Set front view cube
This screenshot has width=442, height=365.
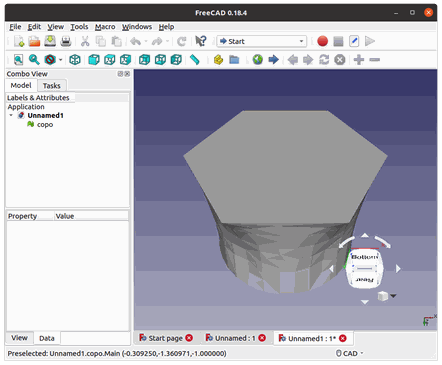[94, 60]
